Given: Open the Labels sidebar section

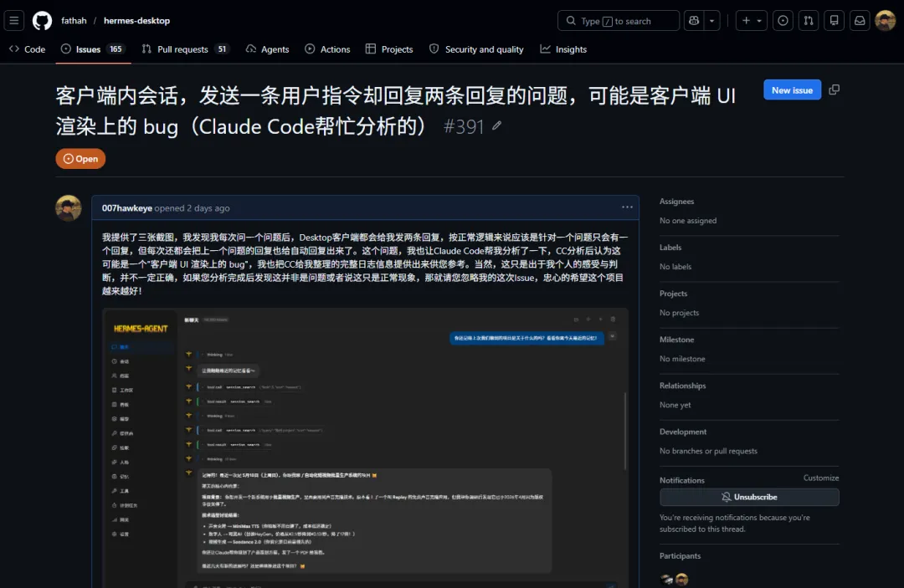Looking at the screenshot, I should 670,248.
